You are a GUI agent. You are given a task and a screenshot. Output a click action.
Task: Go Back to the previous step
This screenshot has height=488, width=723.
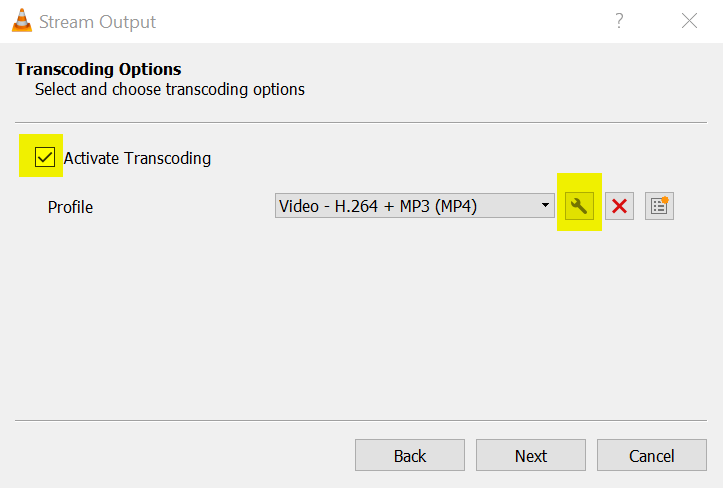click(410, 455)
